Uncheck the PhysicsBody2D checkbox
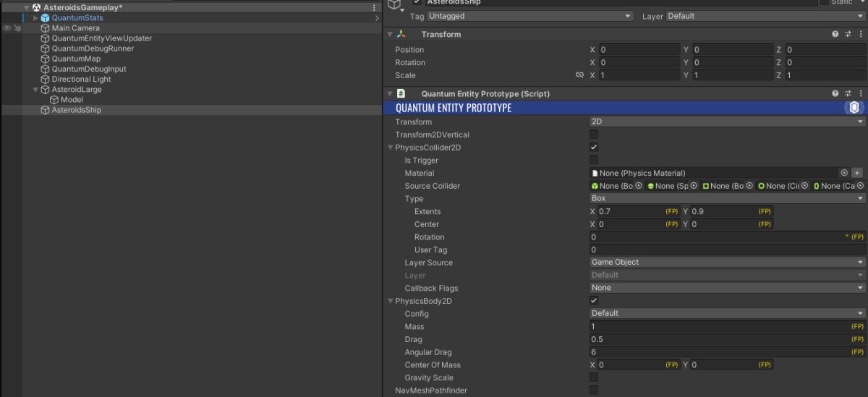The image size is (868, 397). pos(594,301)
